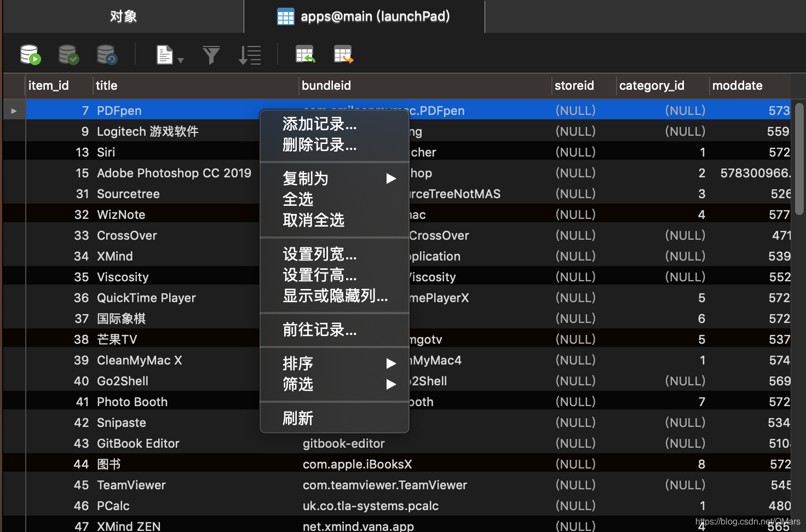Switch to the 对象 tab
This screenshot has width=806, height=532.
pos(123,16)
